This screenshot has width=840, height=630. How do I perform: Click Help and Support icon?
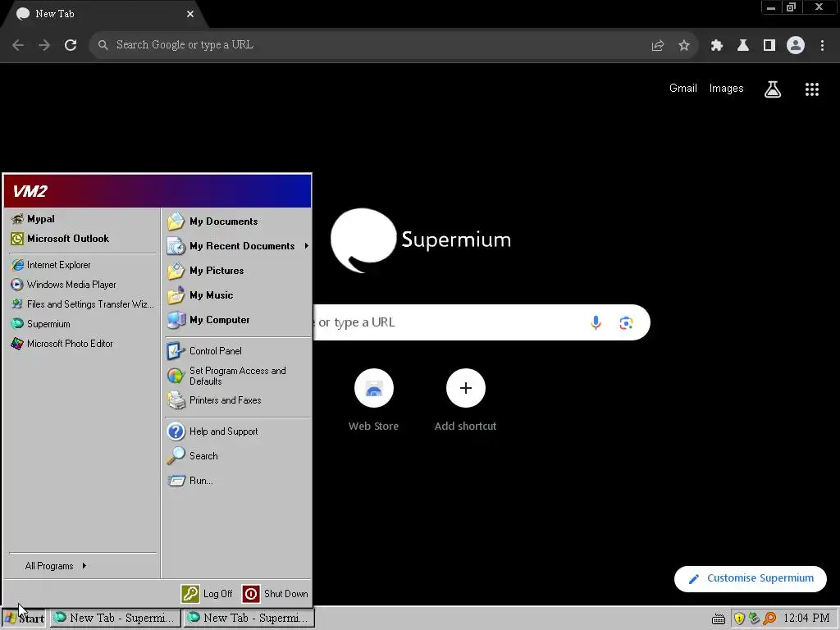pos(176,431)
